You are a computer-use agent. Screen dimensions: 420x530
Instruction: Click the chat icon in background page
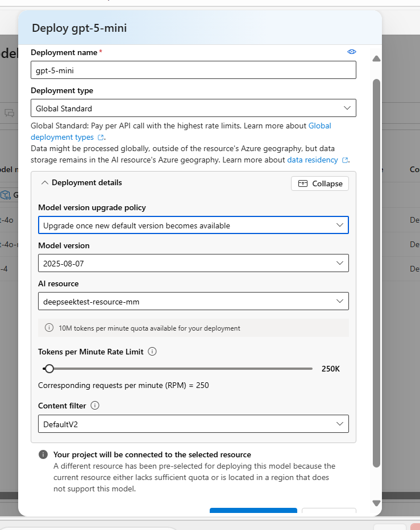(x=10, y=113)
